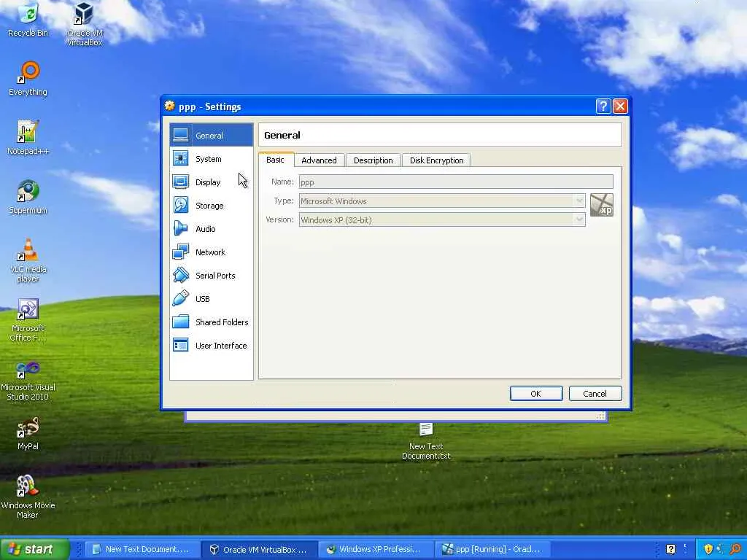
Task: Switch to New Text Document taskbar item
Action: [144, 549]
